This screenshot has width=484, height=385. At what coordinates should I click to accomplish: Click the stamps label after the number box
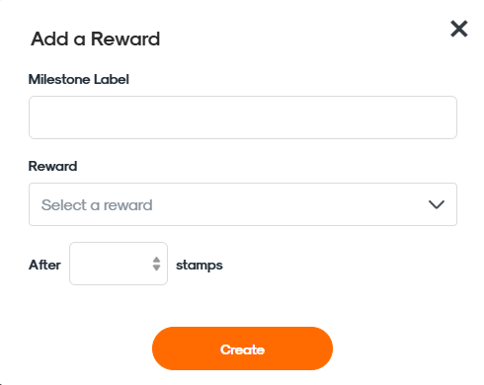pos(199,265)
